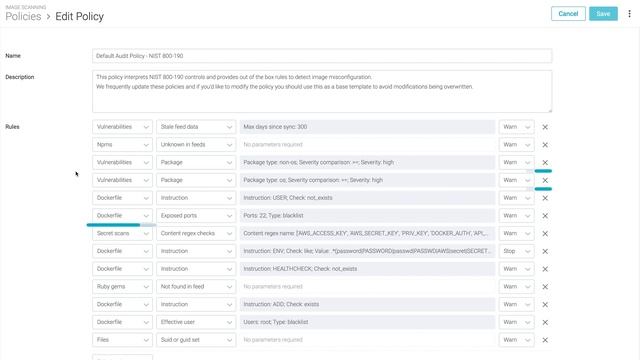Edit Instruction HEALTHCHECK parameters
Screen dimensions: 640x360
point(367,269)
